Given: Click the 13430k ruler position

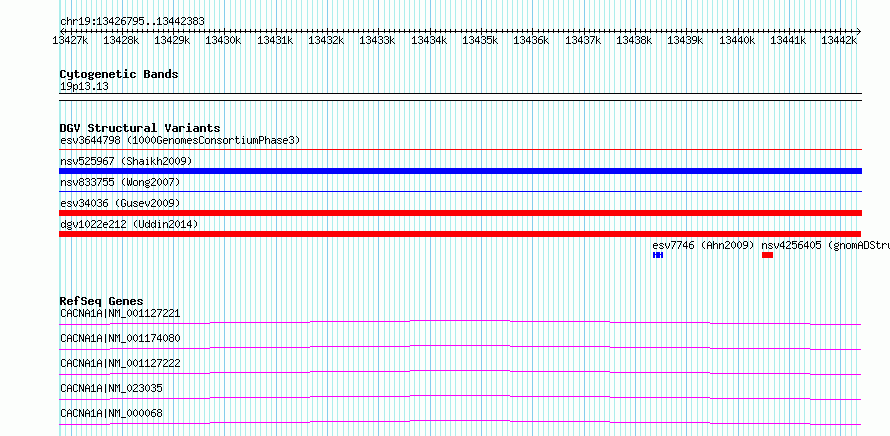Looking at the screenshot, I should (223, 40).
